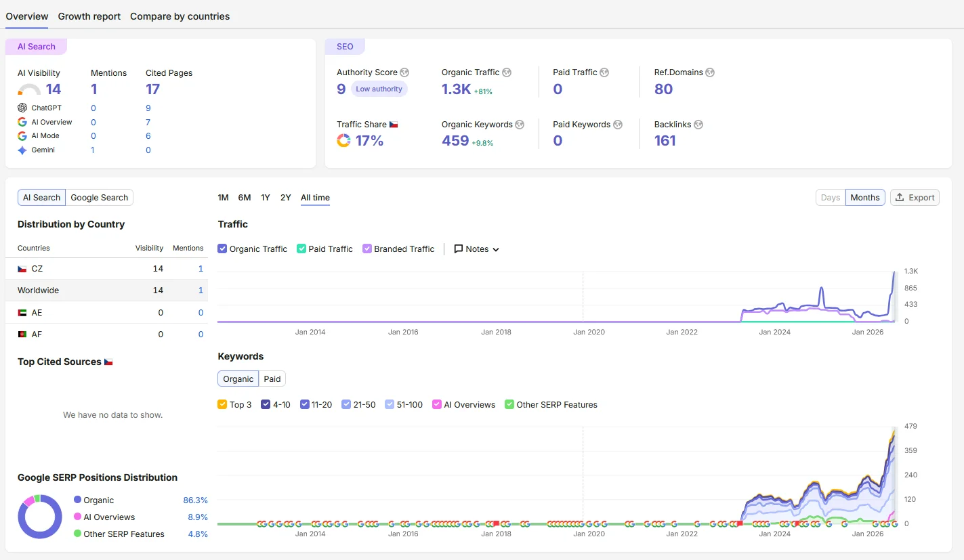The width and height of the screenshot is (964, 560).
Task: Select the Paid keywords button
Action: 272,379
